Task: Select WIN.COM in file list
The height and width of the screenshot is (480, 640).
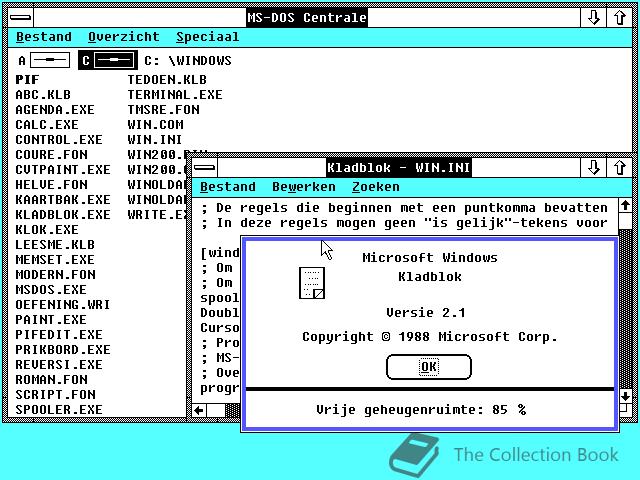Action: [x=155, y=124]
